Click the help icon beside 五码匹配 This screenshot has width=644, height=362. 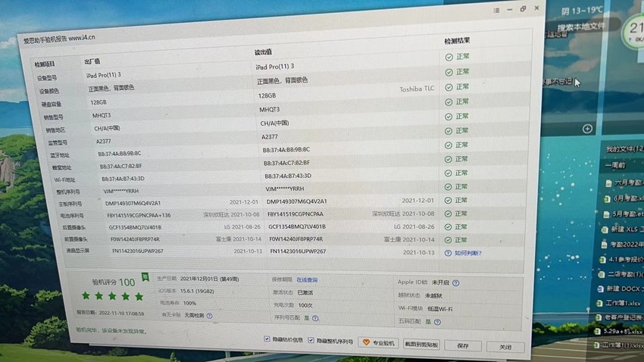(437, 322)
